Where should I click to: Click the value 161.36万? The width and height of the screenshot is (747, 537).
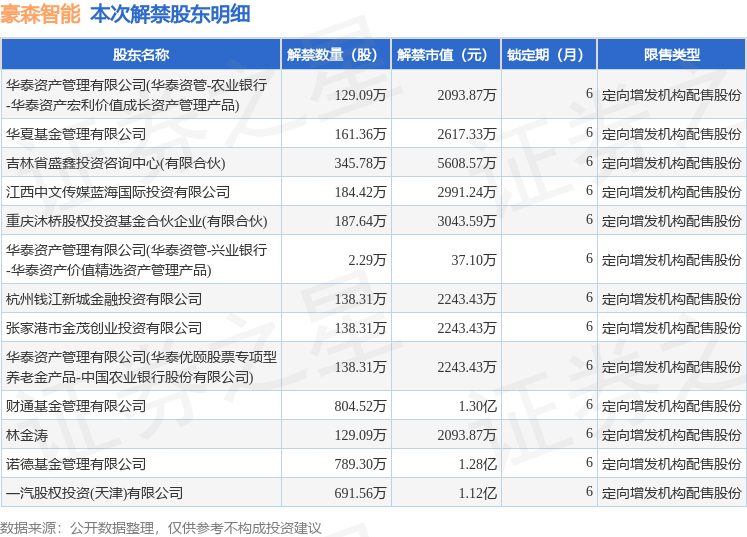tap(360, 134)
